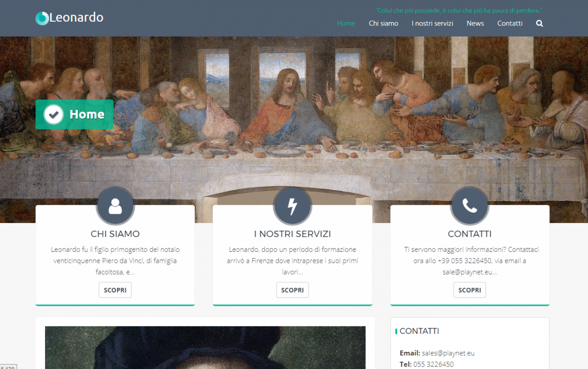Viewport: 588px width, 369px height.
Task: Click the Leonardo site title text
Action: [x=76, y=18]
